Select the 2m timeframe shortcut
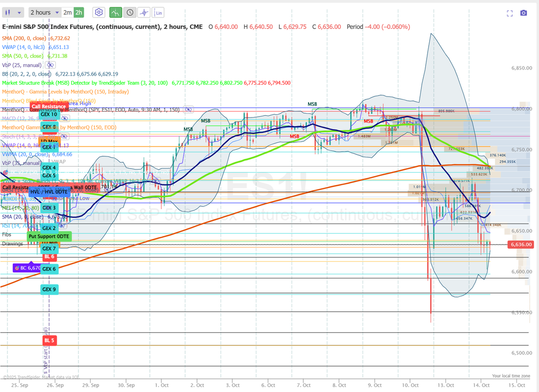539x392 pixels. pos(68,12)
